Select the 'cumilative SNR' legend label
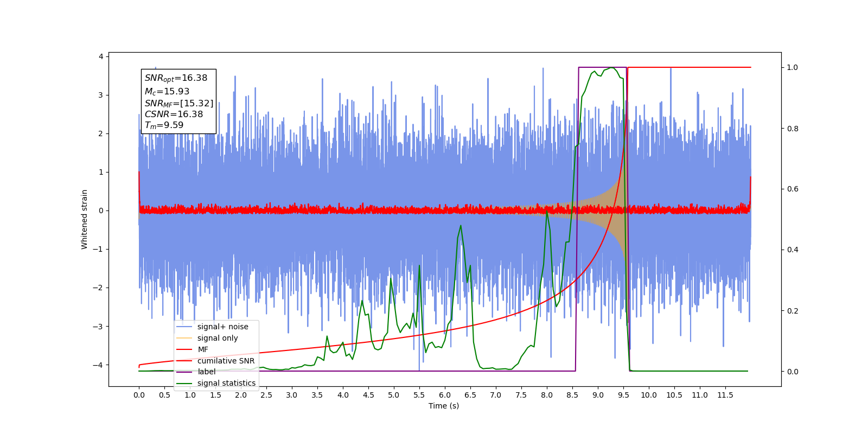The height and width of the screenshot is (434, 868). tap(226, 361)
